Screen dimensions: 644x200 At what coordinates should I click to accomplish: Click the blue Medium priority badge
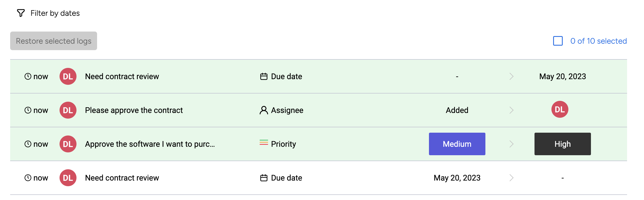pos(457,144)
